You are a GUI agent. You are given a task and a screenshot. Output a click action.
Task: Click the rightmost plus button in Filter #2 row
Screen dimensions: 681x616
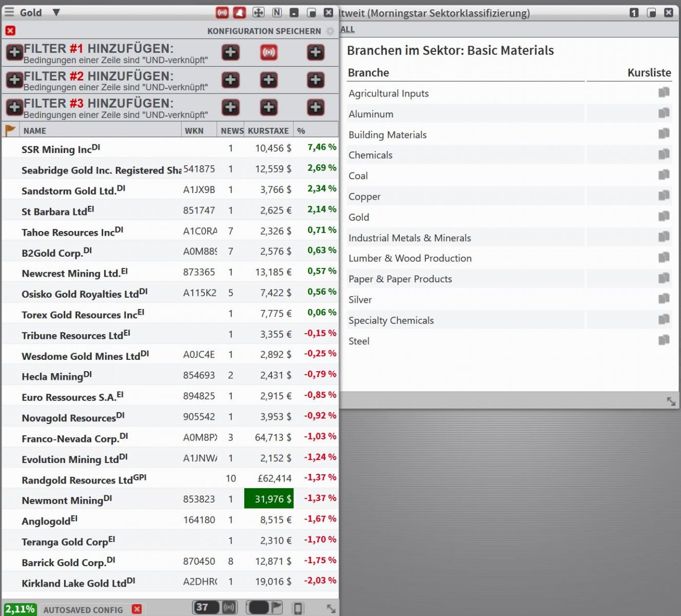click(x=316, y=80)
